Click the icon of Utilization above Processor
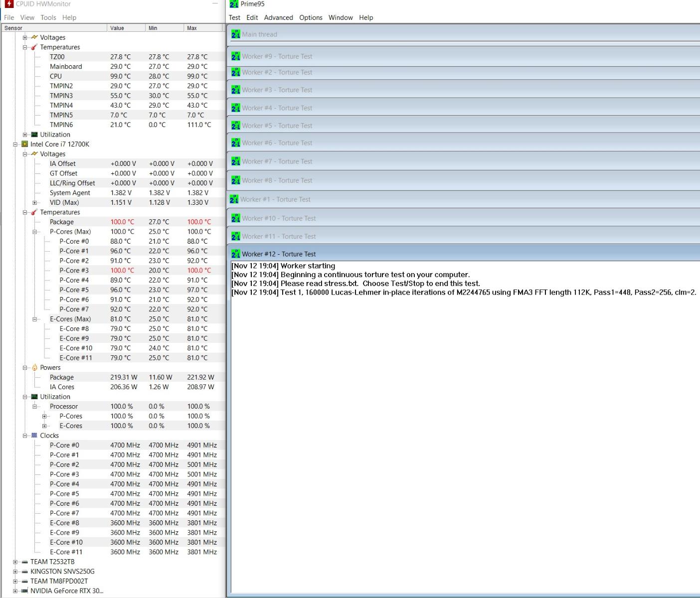 click(x=34, y=397)
